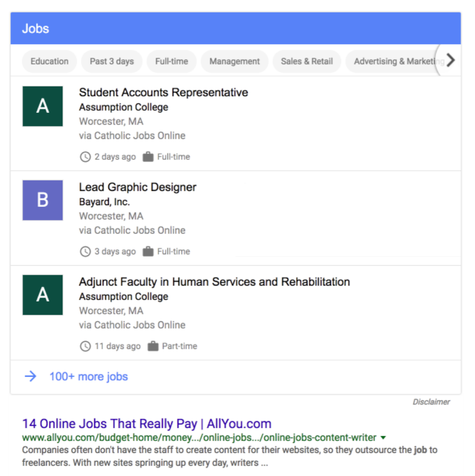This screenshot has width=475, height=476.
Task: Open the dropdown arrow after the allyou.com URL
Action: [x=383, y=438]
